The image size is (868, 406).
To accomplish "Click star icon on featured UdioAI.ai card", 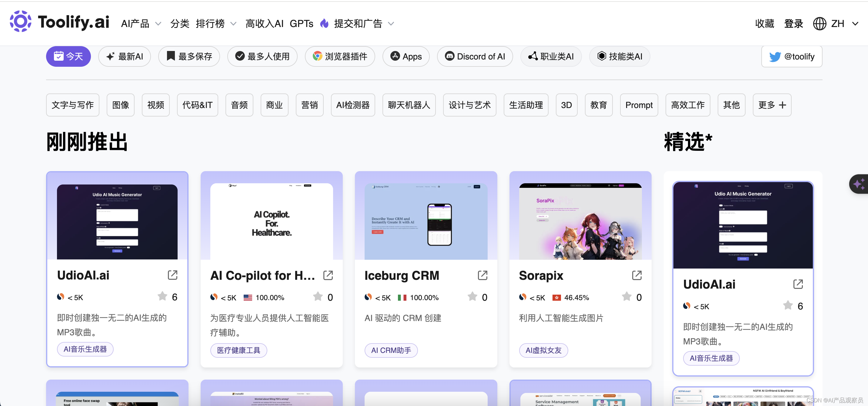I will 788,305.
